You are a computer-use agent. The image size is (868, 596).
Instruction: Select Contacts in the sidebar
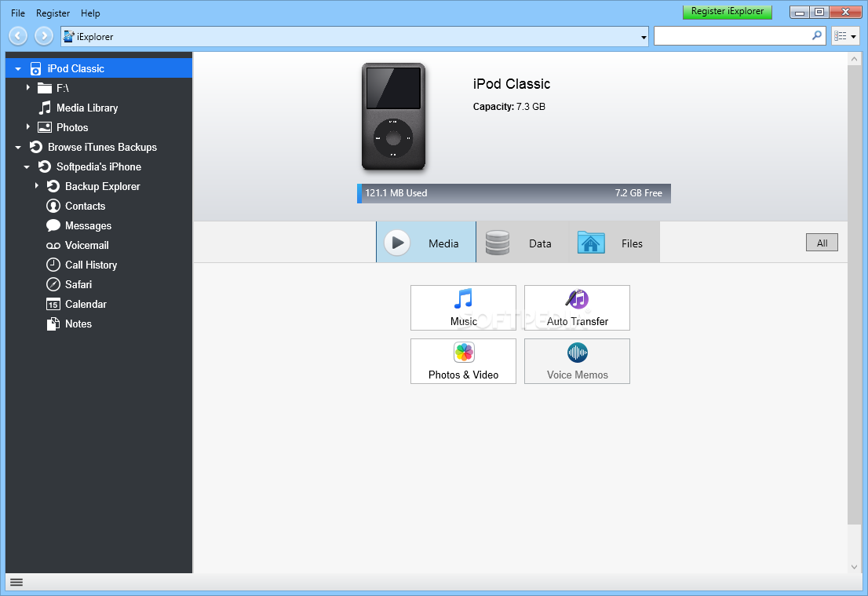(99, 206)
